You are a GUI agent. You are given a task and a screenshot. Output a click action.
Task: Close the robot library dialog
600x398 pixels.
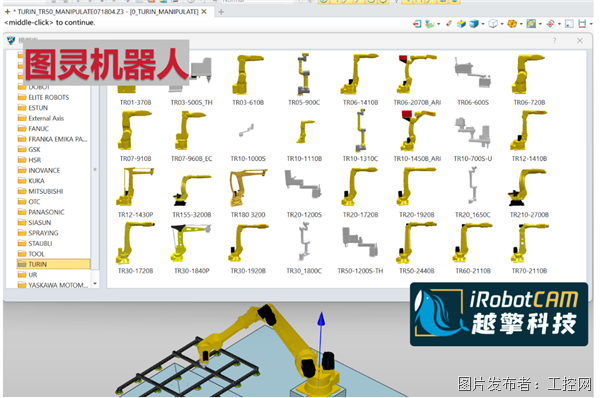pos(580,41)
